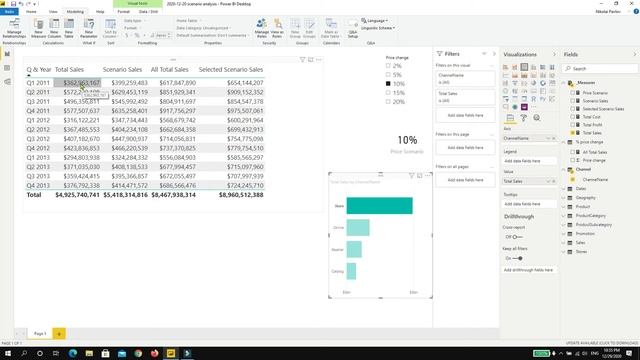640x360 pixels.
Task: Check the Scenario Sales field
Action: 573,101
